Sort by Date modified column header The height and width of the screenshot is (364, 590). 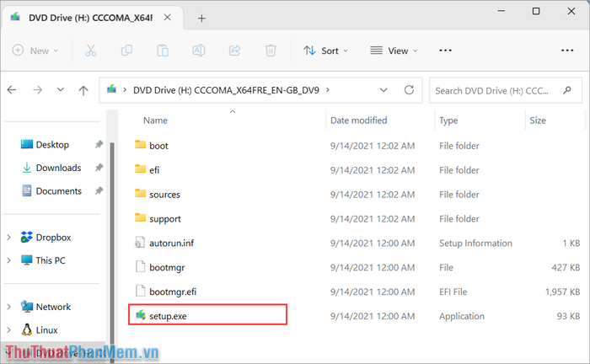coord(358,120)
